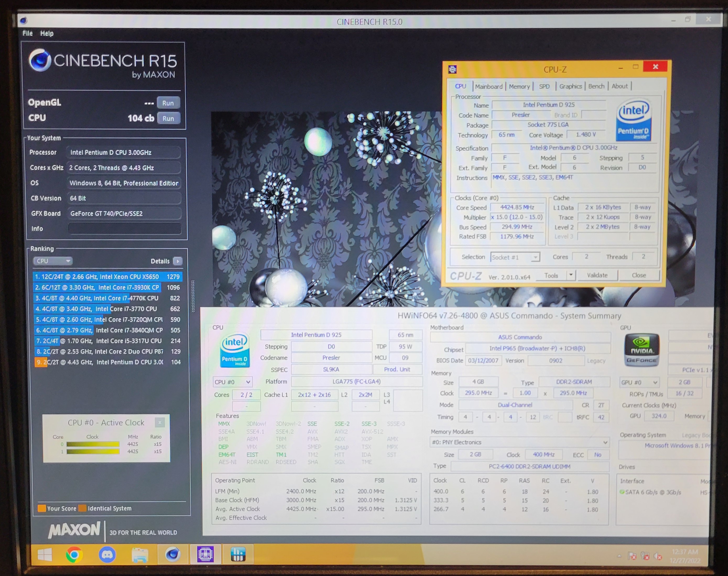728x576 pixels.
Task: Click the Your Score orange legend swatch
Action: point(42,508)
